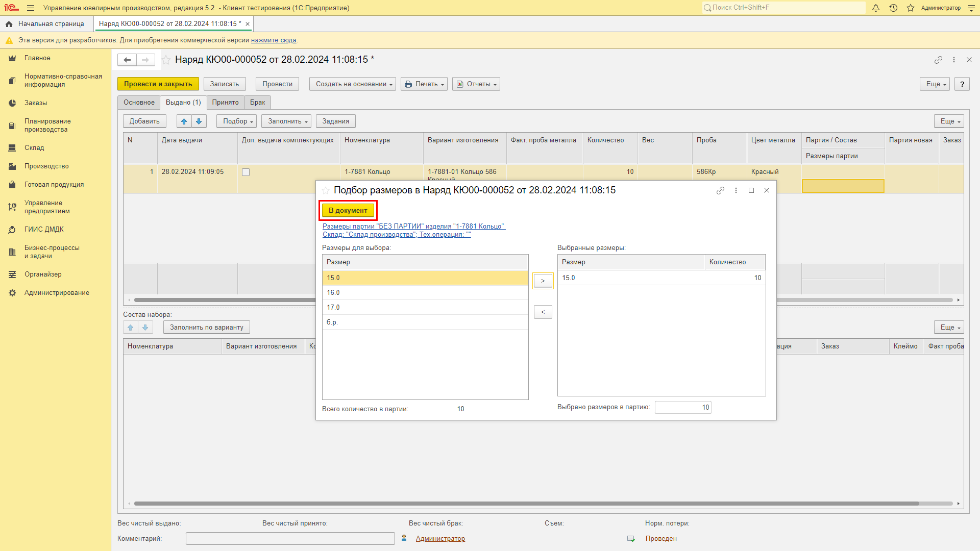Open the Главное section

coord(37,58)
